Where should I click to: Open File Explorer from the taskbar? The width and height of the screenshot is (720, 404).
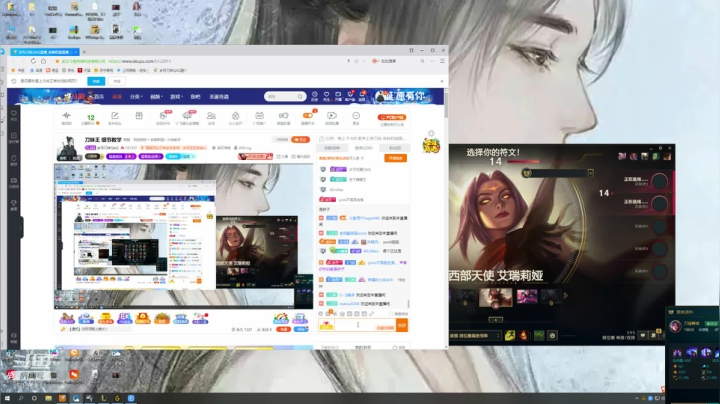tap(48, 398)
